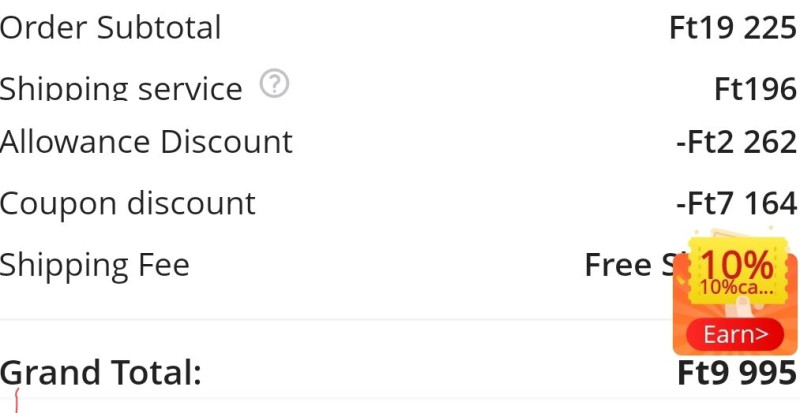The width and height of the screenshot is (800, 413).
Task: Select the Allowance Discount label
Action: tap(146, 142)
